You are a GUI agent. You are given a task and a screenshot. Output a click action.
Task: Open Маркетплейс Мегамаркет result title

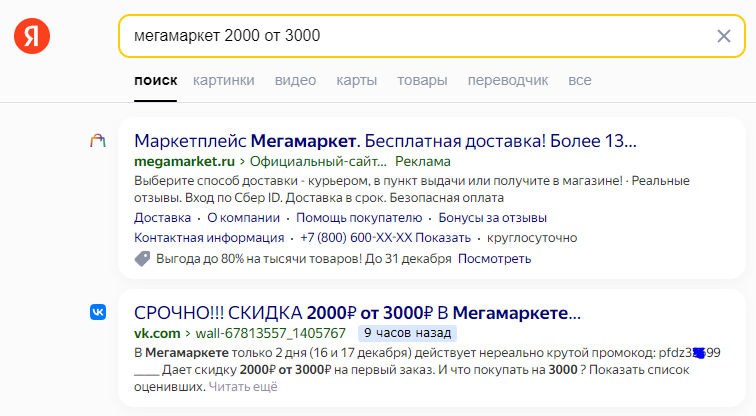pyautogui.click(x=385, y=141)
